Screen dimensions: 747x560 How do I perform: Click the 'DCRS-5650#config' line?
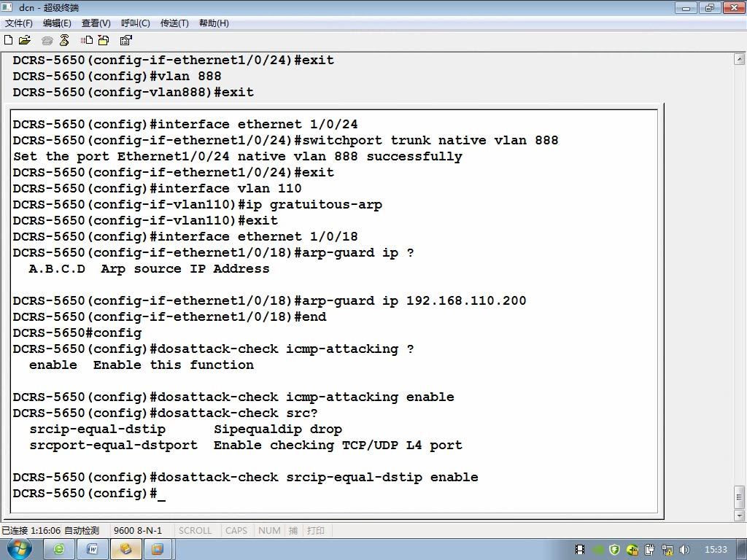point(77,332)
